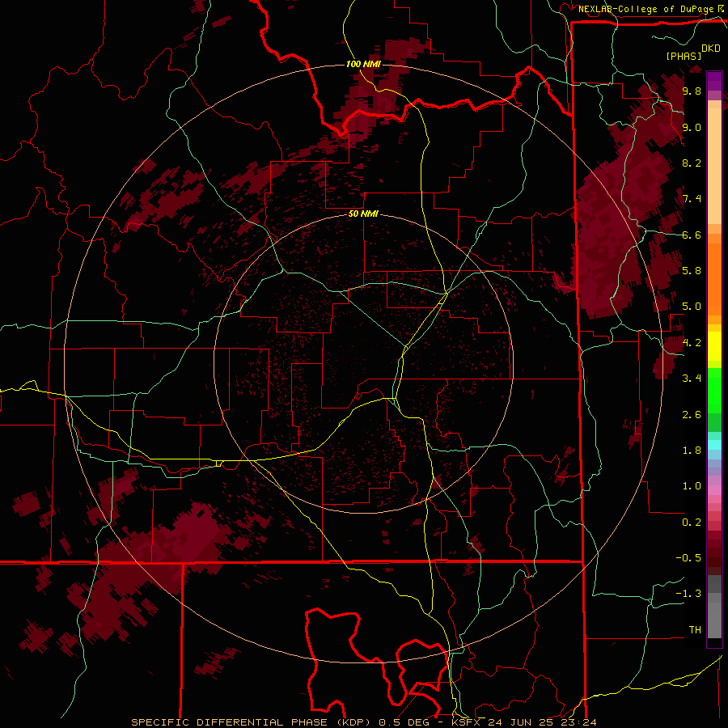728x728 pixels.
Task: Click the 1.0 value on the scale
Action: [x=692, y=486]
